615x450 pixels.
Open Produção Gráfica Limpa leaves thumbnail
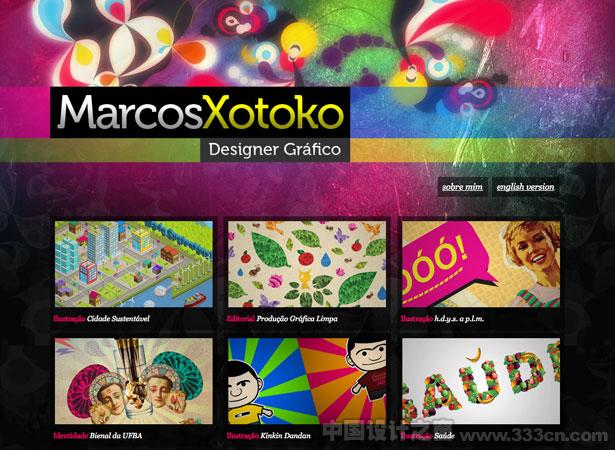click(307, 264)
